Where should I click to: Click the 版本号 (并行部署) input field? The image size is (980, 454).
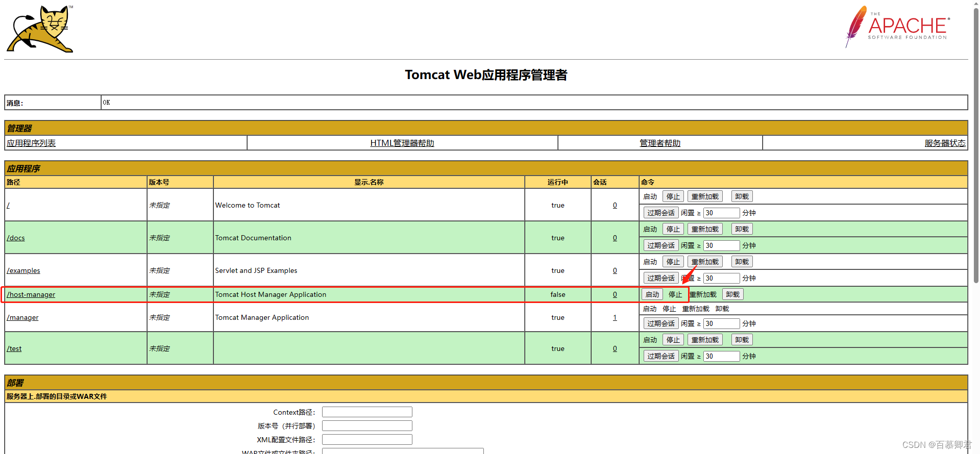(x=367, y=425)
